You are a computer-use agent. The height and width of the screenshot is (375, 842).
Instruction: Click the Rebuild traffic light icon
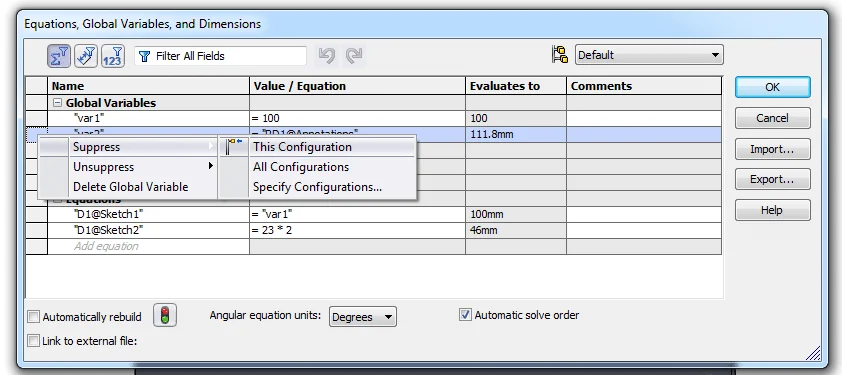pyautogui.click(x=165, y=315)
